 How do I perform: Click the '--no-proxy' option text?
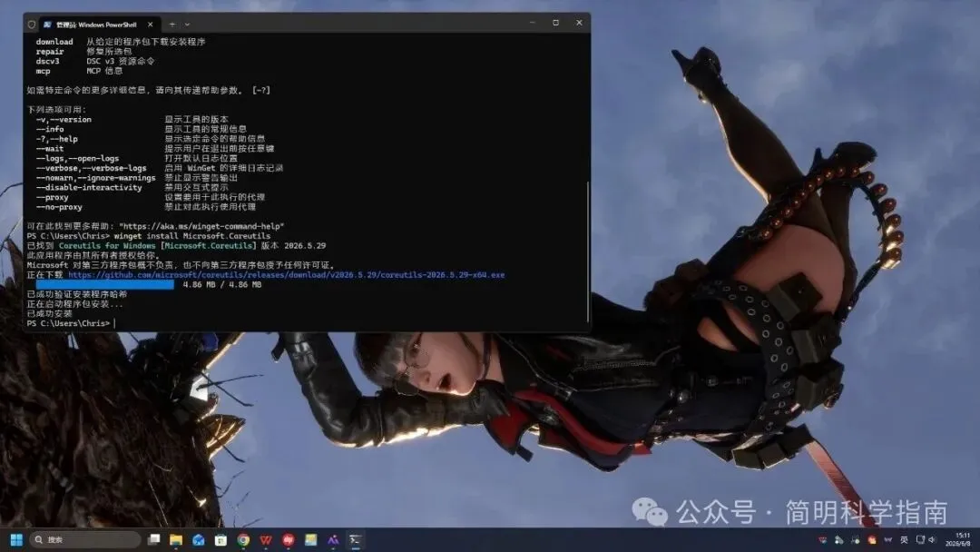pyautogui.click(x=59, y=207)
